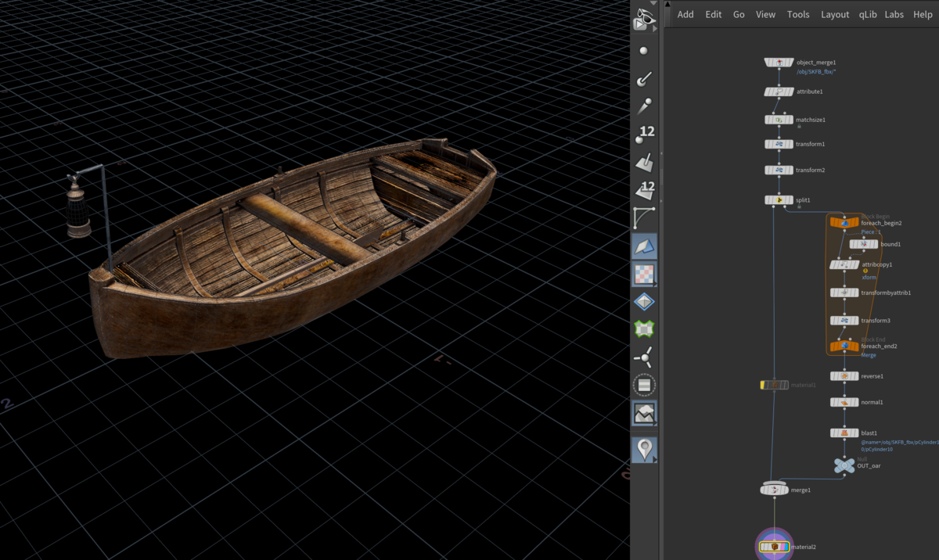Select the attribute1 node icon

pos(779,92)
